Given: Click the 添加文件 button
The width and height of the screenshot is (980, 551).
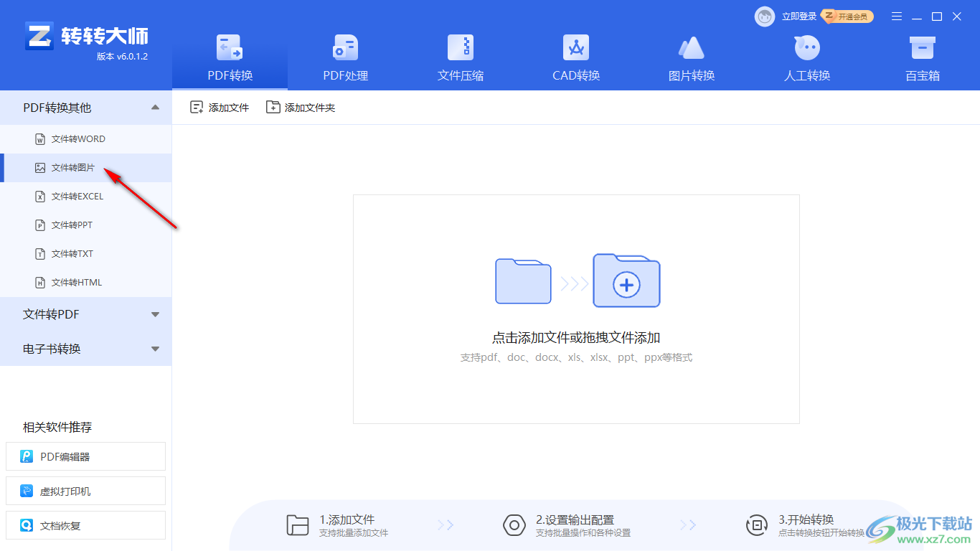Looking at the screenshot, I should [x=220, y=108].
